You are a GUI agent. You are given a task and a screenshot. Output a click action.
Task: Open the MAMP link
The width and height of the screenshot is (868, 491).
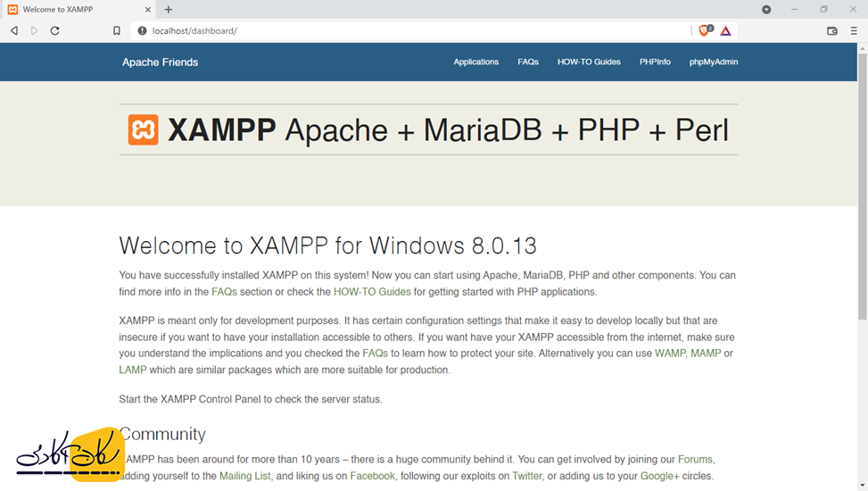pos(706,354)
